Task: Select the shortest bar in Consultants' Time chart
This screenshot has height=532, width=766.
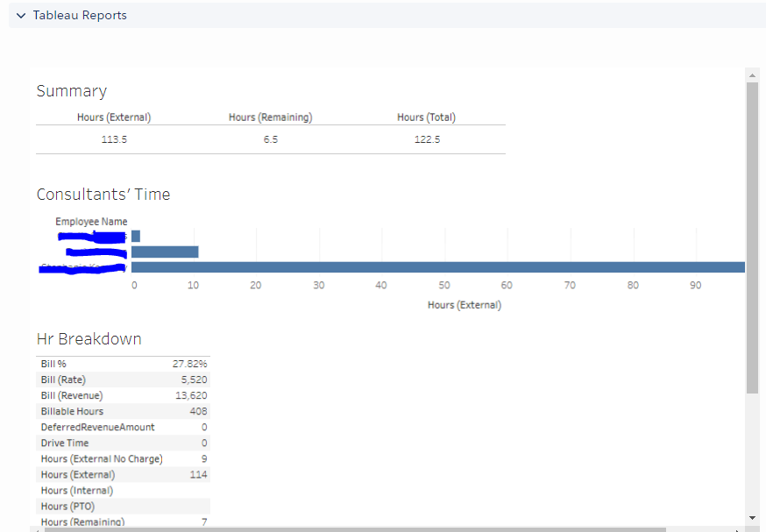Action: click(136, 237)
